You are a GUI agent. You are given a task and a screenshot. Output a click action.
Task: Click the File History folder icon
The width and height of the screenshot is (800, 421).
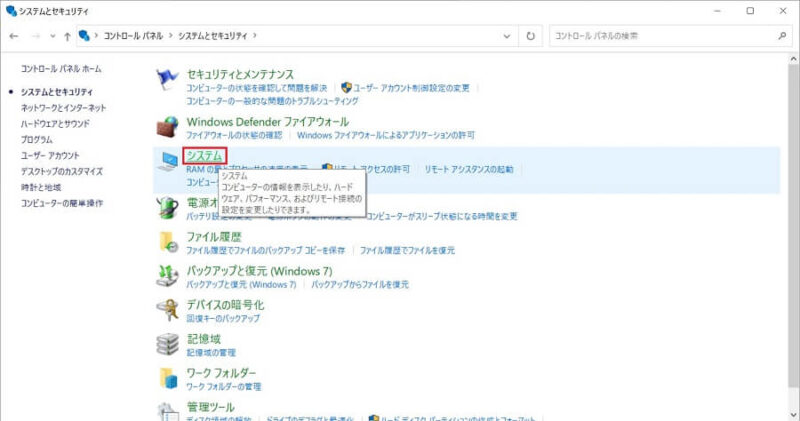pyautogui.click(x=167, y=242)
